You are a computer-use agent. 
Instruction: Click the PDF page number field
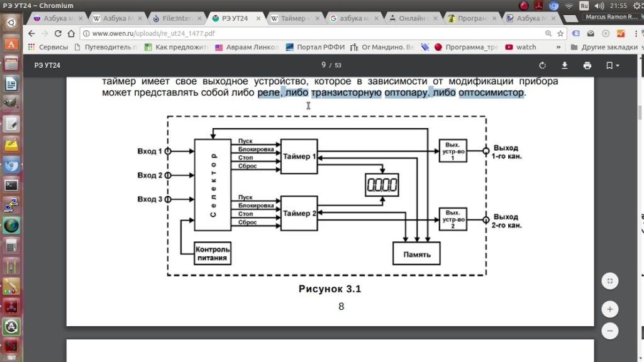(x=324, y=65)
